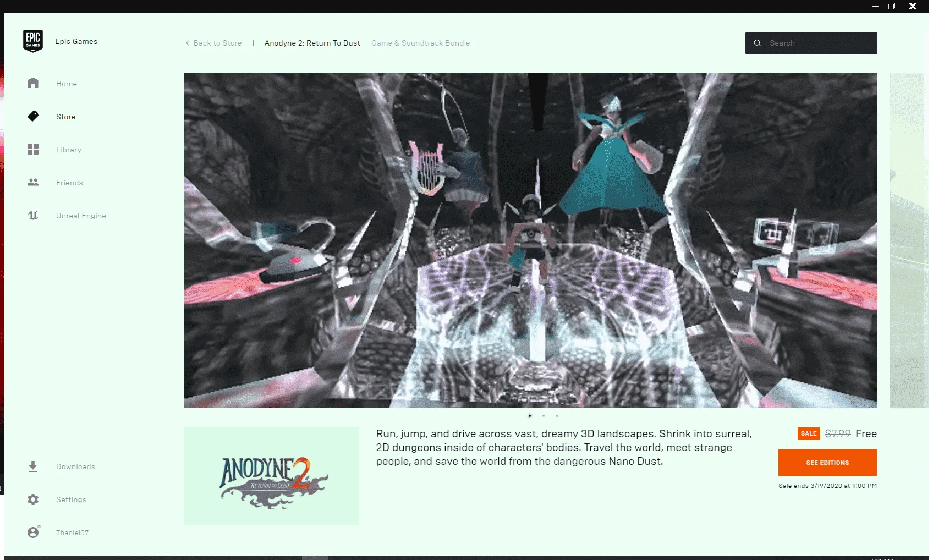
Task: Click the game description paragraph
Action: tap(564, 447)
